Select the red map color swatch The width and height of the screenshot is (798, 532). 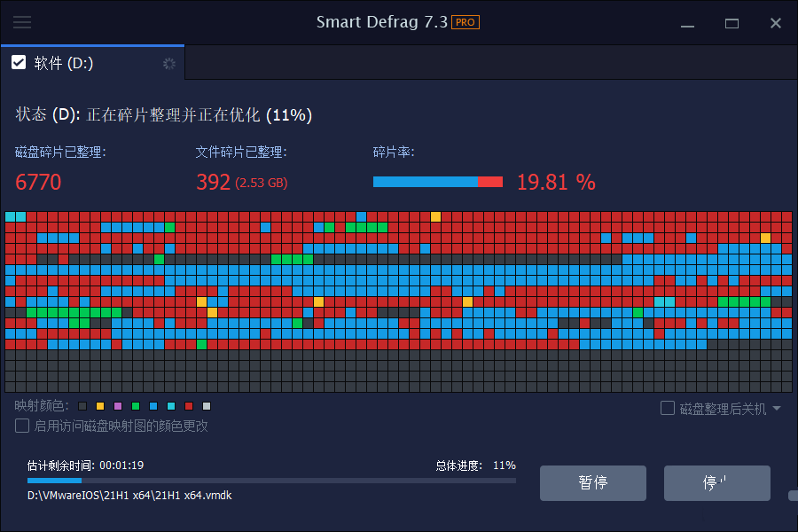click(188, 406)
